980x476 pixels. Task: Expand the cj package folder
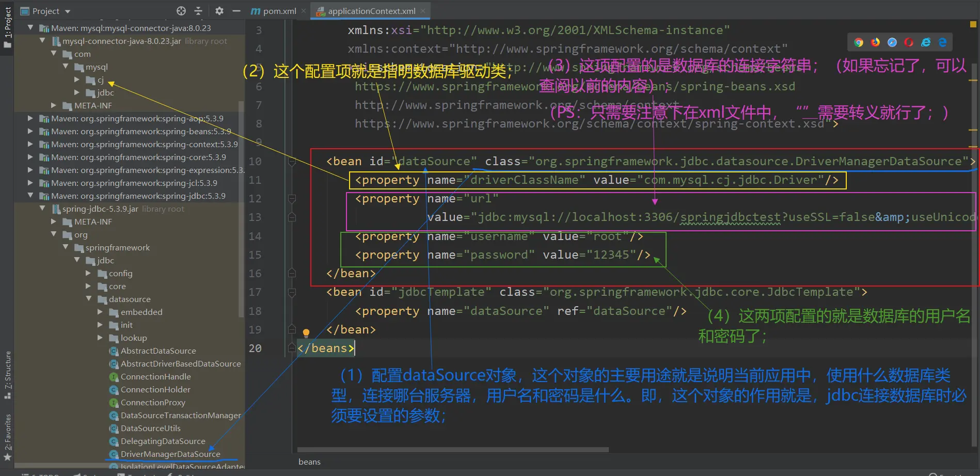click(x=77, y=80)
